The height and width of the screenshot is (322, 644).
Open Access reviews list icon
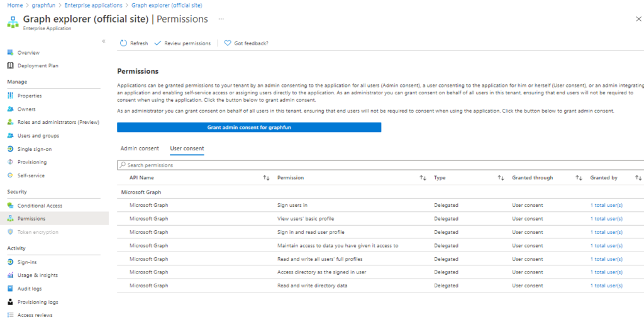(10, 315)
